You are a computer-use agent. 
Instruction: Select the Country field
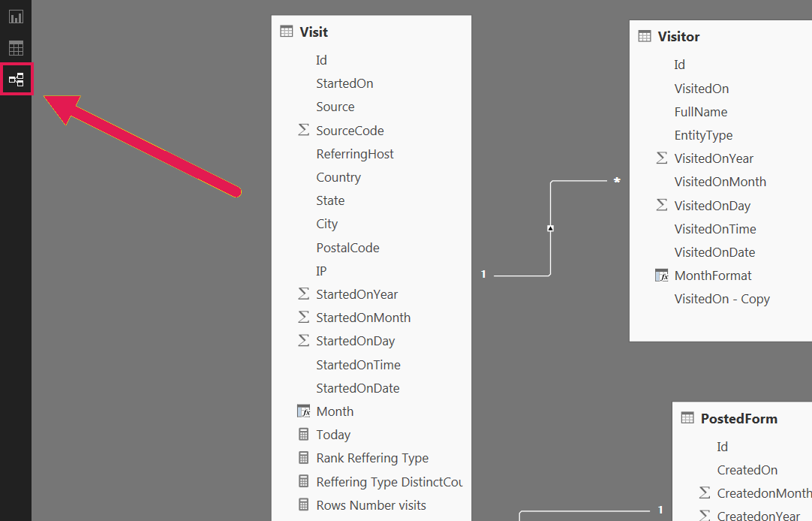[338, 177]
